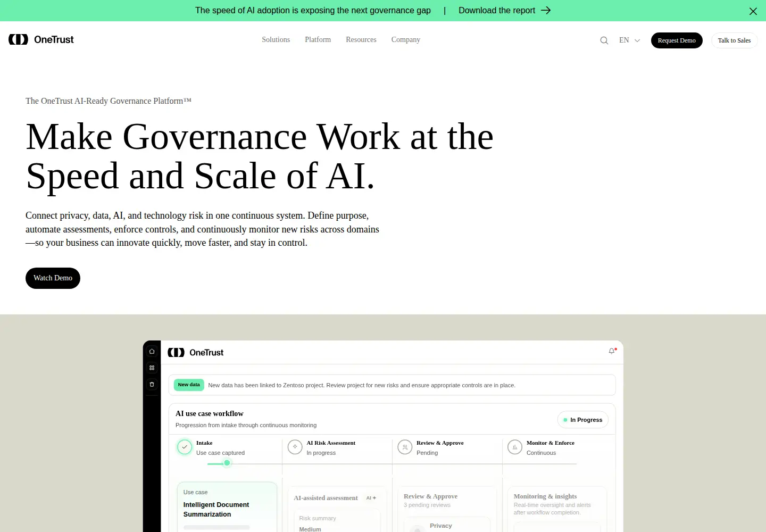Click 'The OneTrust AI-Ready Governance Platform' tagline

coord(109,101)
